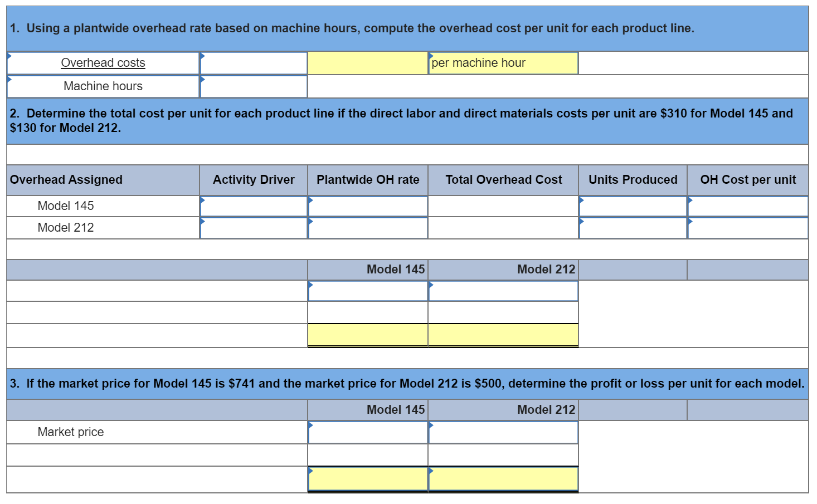
Task: Click the Overhead costs amount input field
Action: [254, 63]
